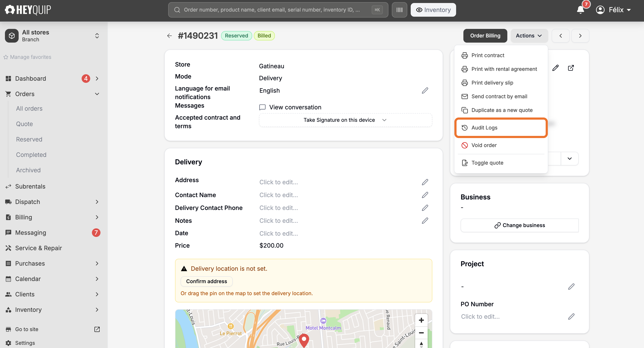The image size is (644, 348).
Task: Select Print contract from menu
Action: (x=501, y=55)
